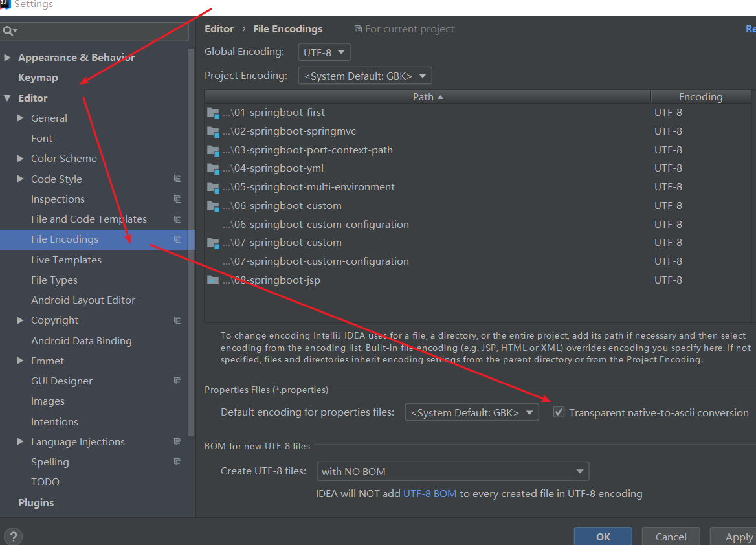Collapse the Editor section

pyautogui.click(x=7, y=98)
